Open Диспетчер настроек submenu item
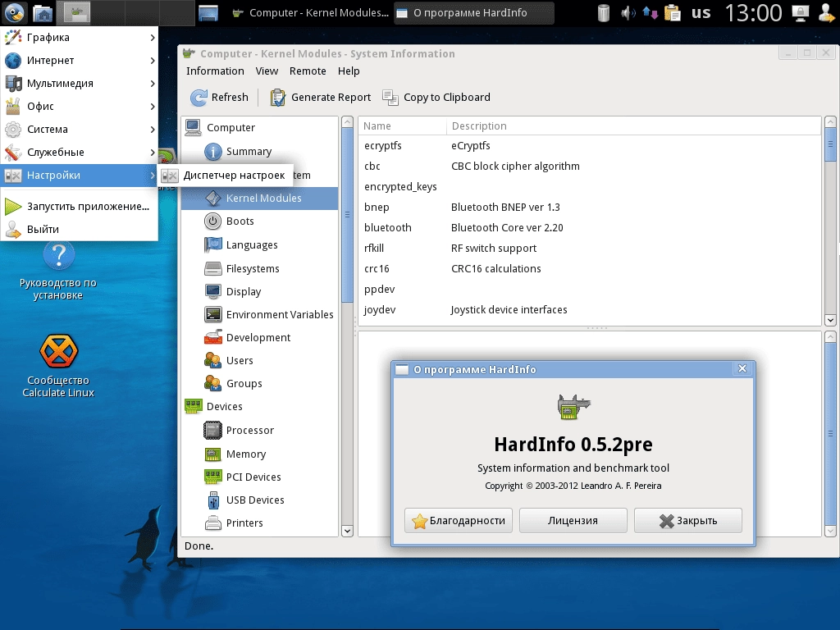This screenshot has width=840, height=630. coord(226,176)
